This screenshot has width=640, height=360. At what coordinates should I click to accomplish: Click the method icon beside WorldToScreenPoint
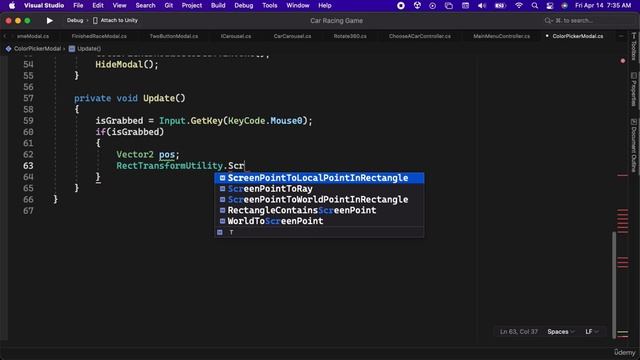tap(222, 221)
